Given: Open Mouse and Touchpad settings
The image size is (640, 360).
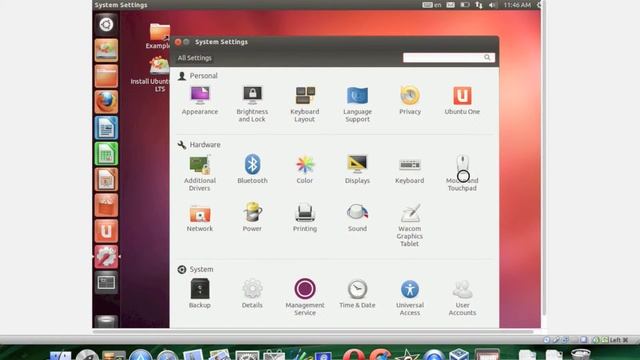Looking at the screenshot, I should pos(462,173).
